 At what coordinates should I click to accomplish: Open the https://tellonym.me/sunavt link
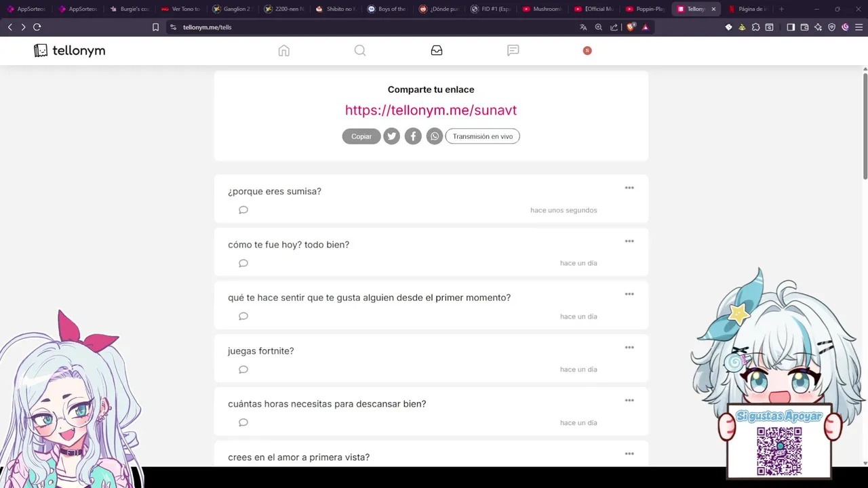(x=431, y=110)
